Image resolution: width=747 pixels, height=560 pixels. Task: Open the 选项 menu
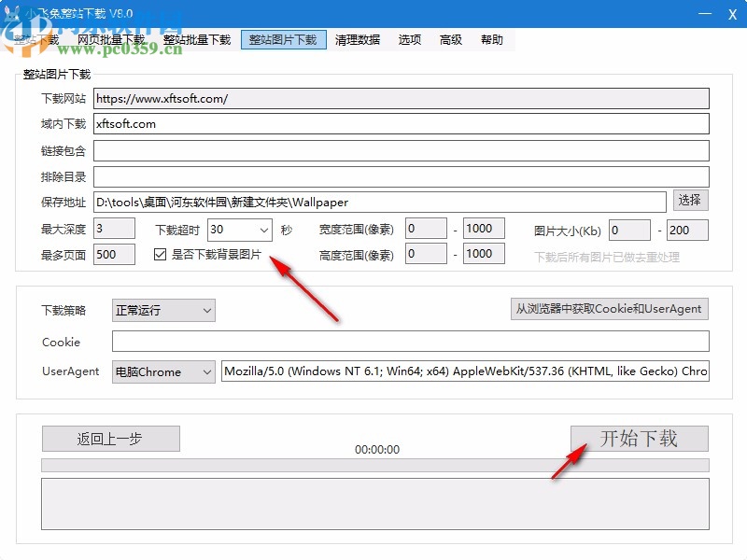click(412, 39)
